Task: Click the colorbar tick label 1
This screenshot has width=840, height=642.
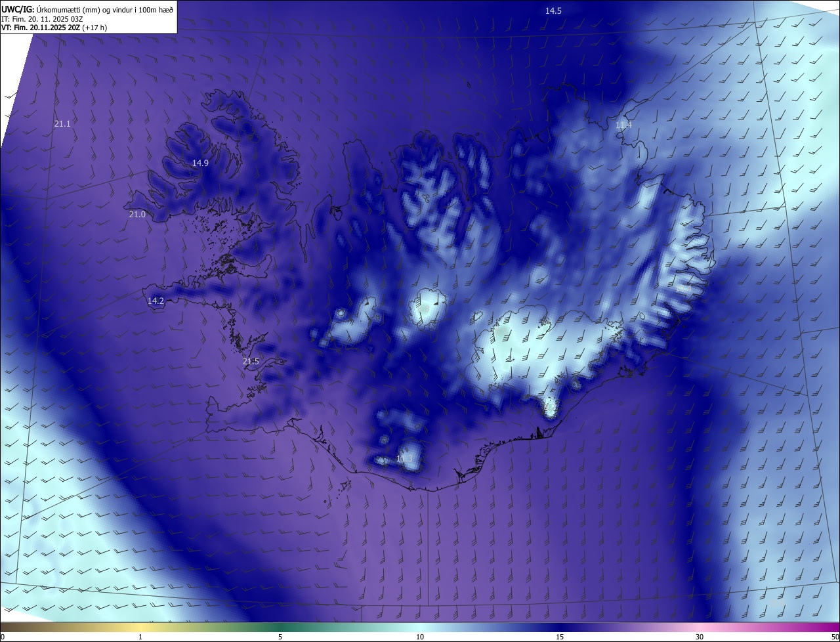Action: click(x=140, y=637)
